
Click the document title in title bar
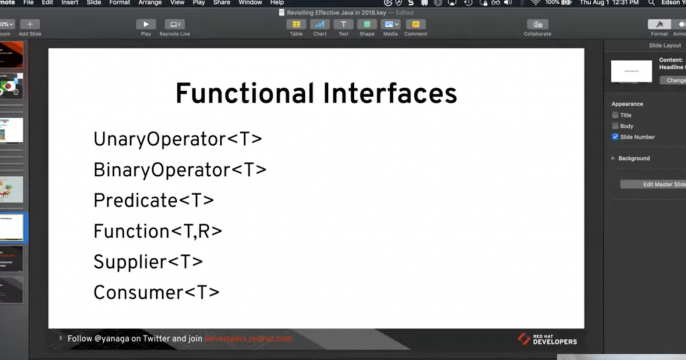pos(336,13)
